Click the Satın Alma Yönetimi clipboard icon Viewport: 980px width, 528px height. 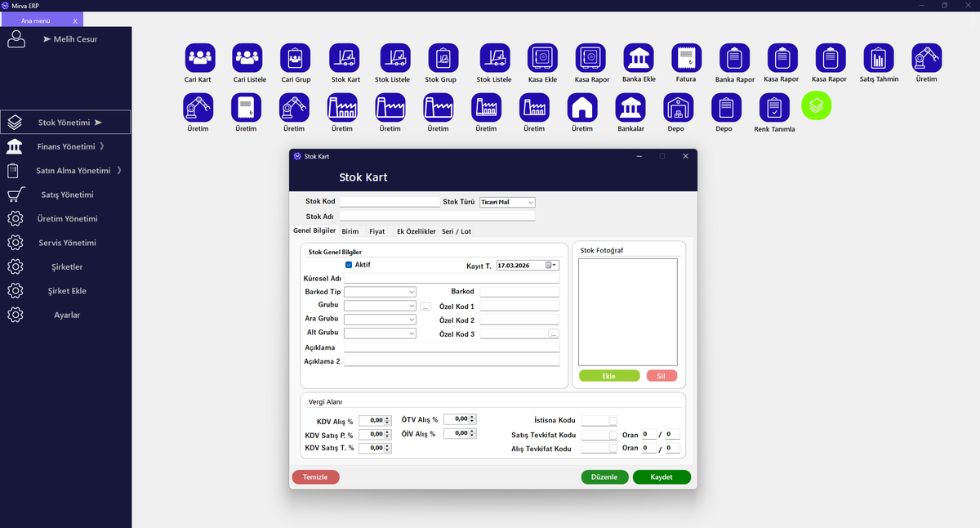[13, 171]
